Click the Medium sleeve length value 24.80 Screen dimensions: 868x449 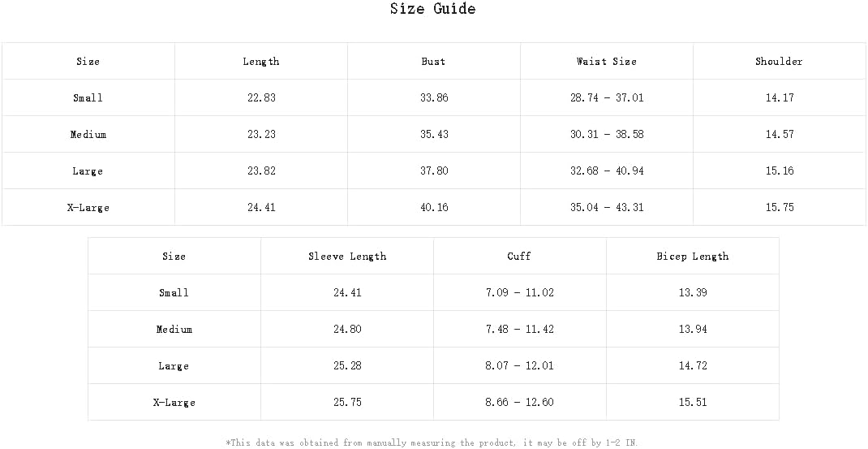(x=347, y=330)
